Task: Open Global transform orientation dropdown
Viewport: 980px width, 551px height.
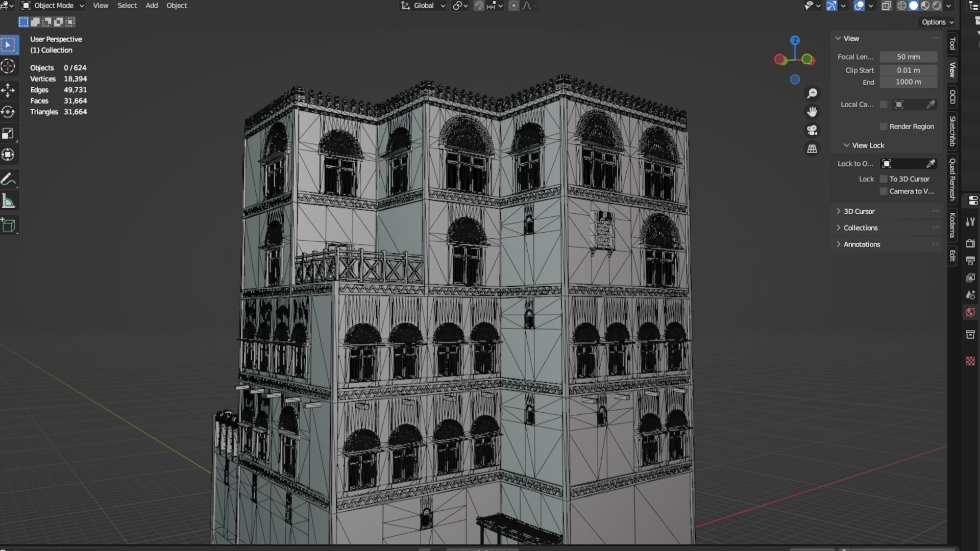Action: click(423, 6)
